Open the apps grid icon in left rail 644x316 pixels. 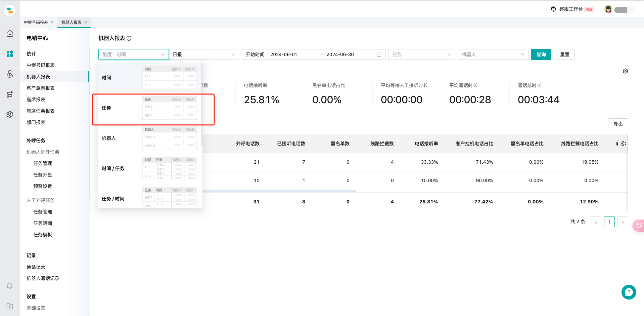pos(10,54)
